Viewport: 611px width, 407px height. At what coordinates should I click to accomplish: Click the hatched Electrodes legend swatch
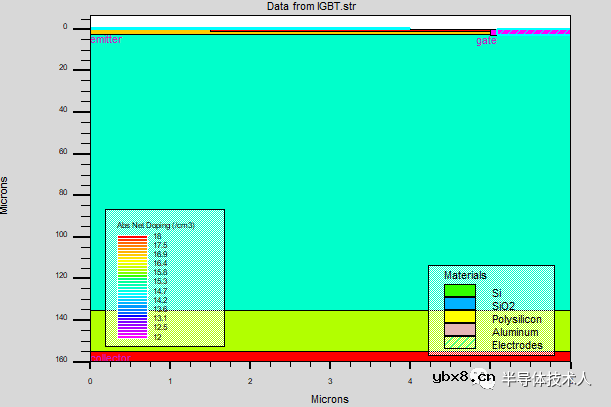[459, 344]
